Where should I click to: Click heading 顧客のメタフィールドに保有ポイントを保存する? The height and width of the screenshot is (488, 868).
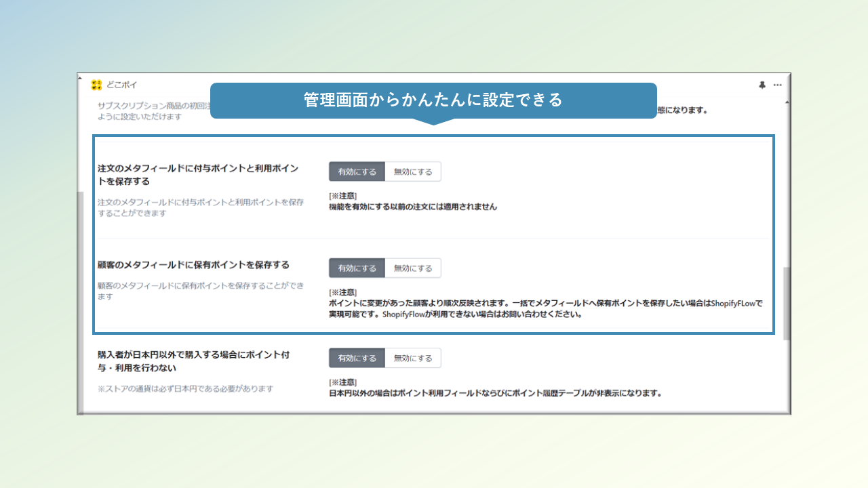193,264
